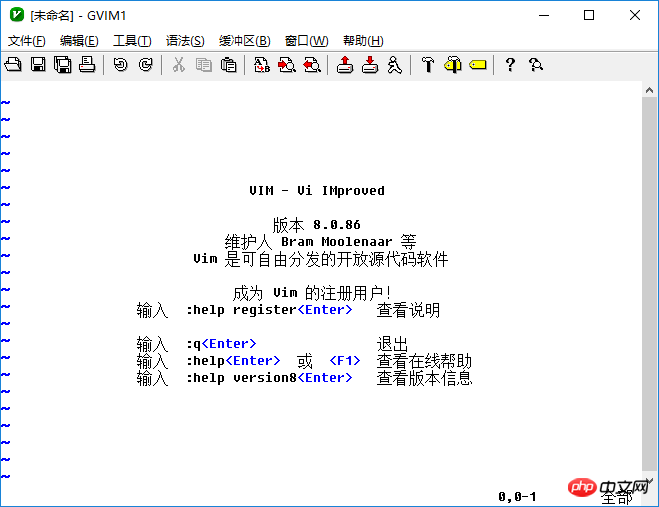Open the 缓冲区(B) menu

point(245,41)
